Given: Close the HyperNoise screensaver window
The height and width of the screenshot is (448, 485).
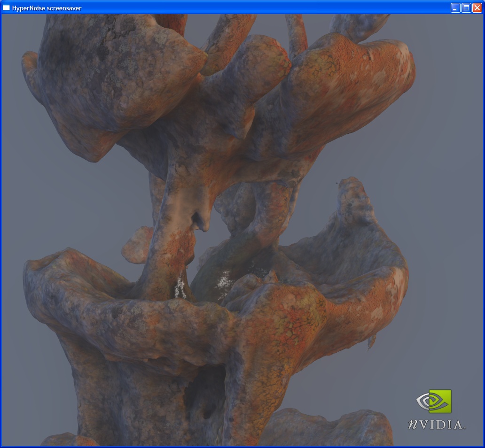Looking at the screenshot, I should click(477, 8).
